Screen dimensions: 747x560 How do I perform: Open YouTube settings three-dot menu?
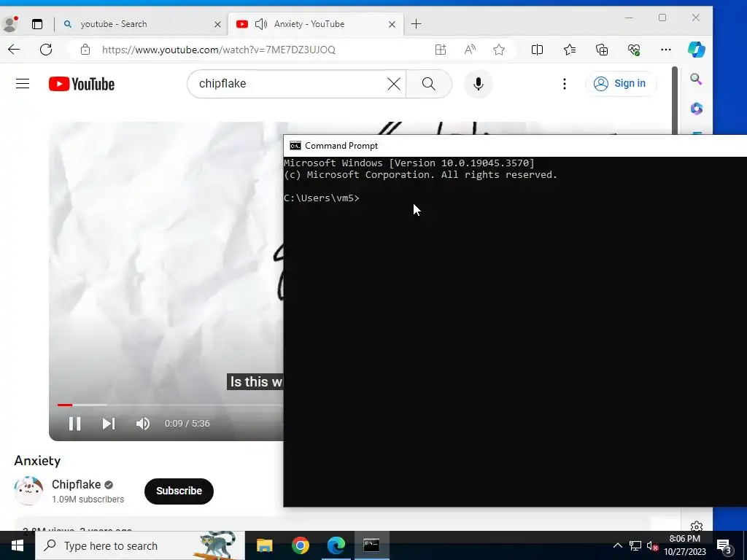565,84
